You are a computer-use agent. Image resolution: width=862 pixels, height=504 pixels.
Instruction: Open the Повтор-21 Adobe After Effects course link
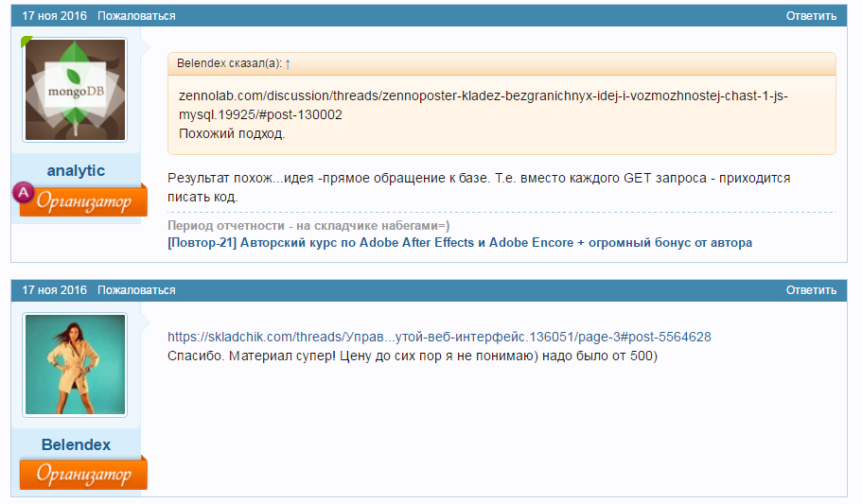click(x=460, y=243)
